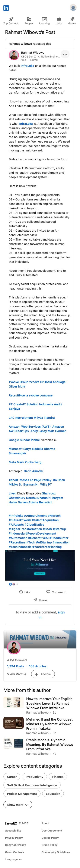Open the Find Your Next Hire image
The width and height of the screenshot is (80, 868).
[x=40, y=565]
